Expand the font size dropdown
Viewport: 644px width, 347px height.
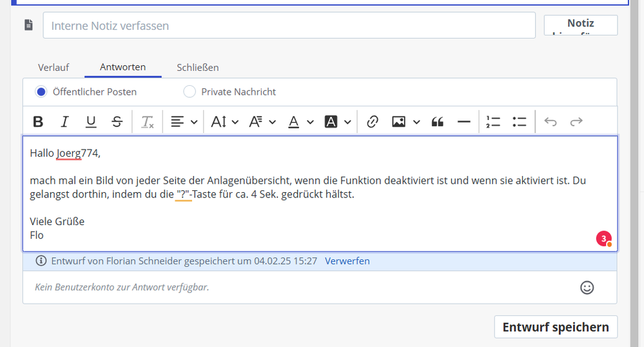coord(225,122)
